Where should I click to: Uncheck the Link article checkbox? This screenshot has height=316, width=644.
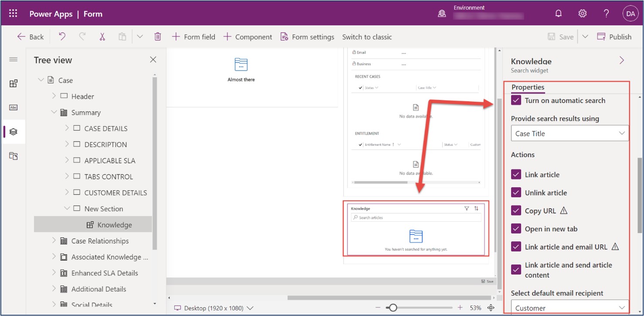click(x=516, y=175)
